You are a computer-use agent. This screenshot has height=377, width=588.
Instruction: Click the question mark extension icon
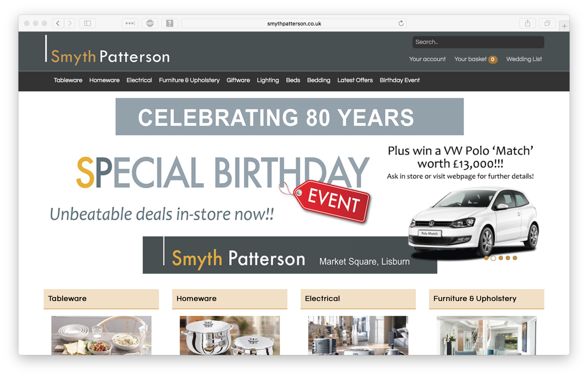(170, 23)
